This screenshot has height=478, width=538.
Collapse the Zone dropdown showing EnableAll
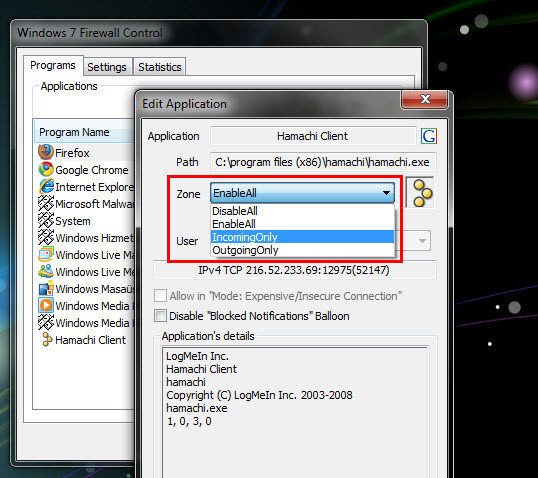[x=302, y=193]
